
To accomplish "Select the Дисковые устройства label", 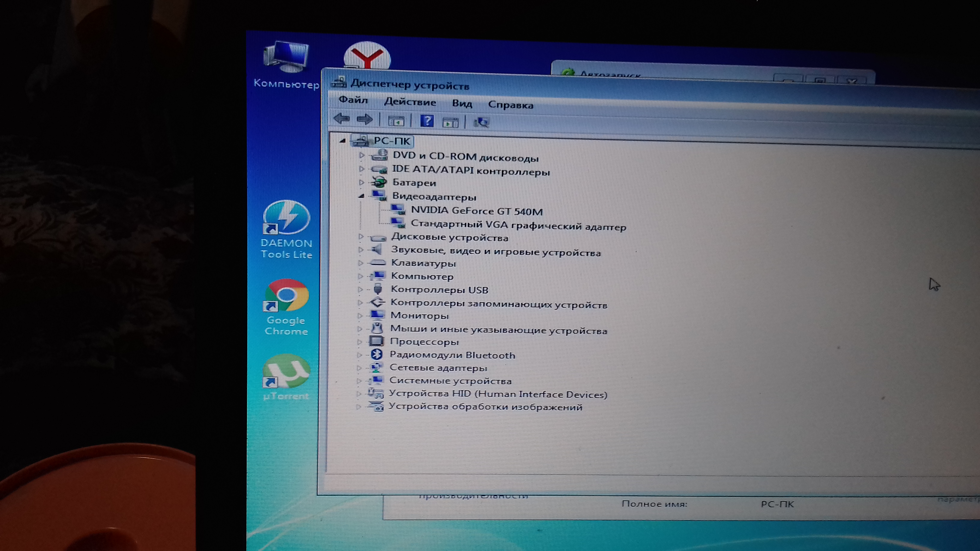I will (x=450, y=237).
